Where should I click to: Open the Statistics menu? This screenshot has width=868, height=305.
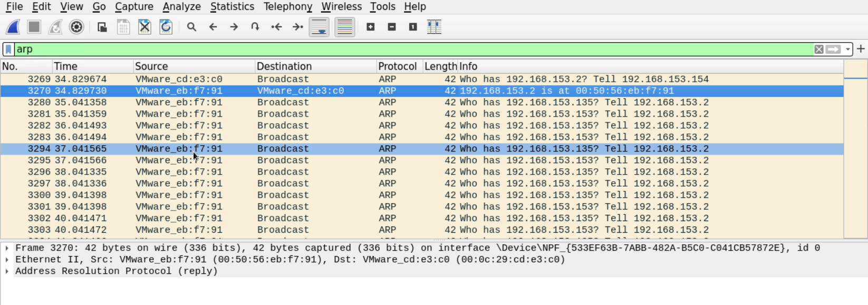(x=232, y=7)
